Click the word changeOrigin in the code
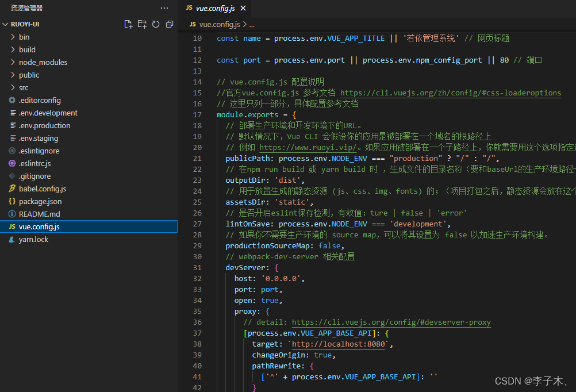The width and height of the screenshot is (576, 392). [278, 355]
